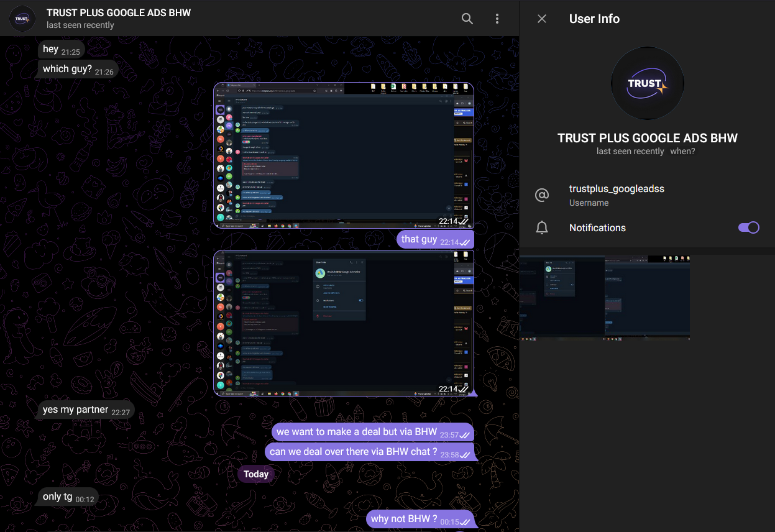Open the second screenshot with User Info popup
Viewport: 775px width, 532px height.
tap(344, 323)
